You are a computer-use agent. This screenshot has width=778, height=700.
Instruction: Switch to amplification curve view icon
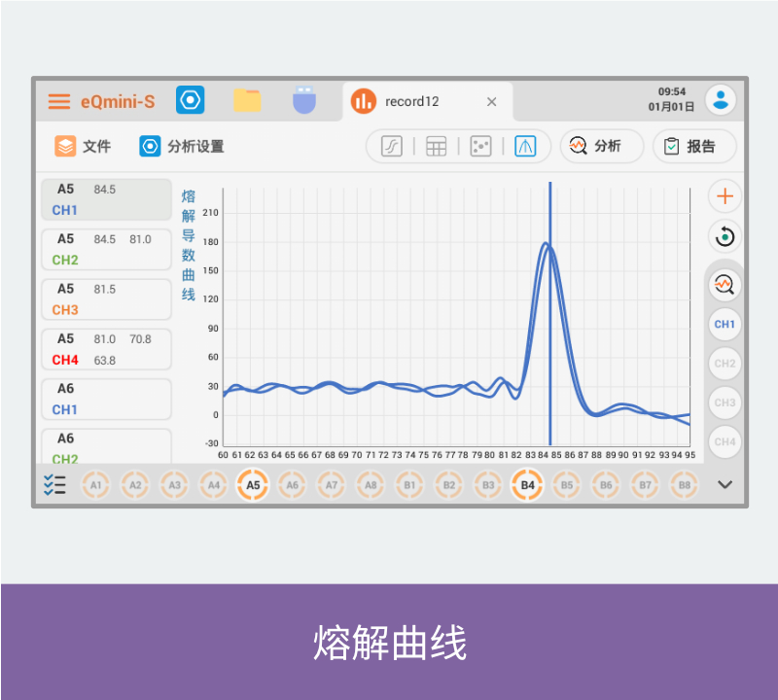[391, 146]
